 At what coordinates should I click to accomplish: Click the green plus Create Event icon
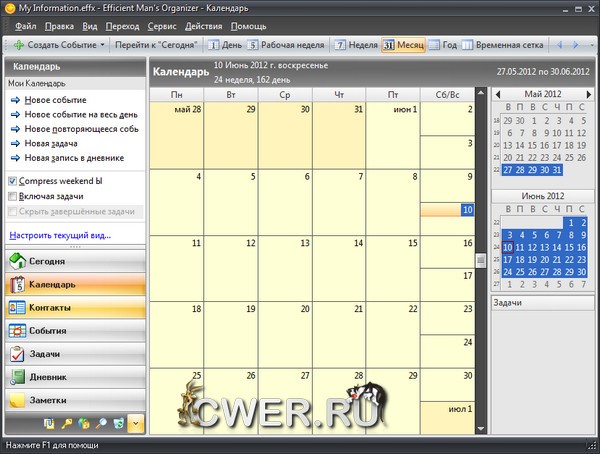[x=18, y=45]
